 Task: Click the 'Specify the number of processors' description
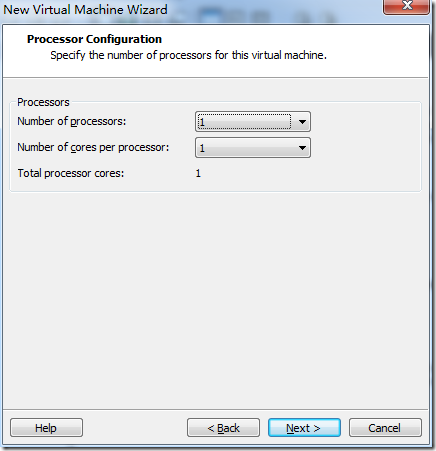click(188, 55)
